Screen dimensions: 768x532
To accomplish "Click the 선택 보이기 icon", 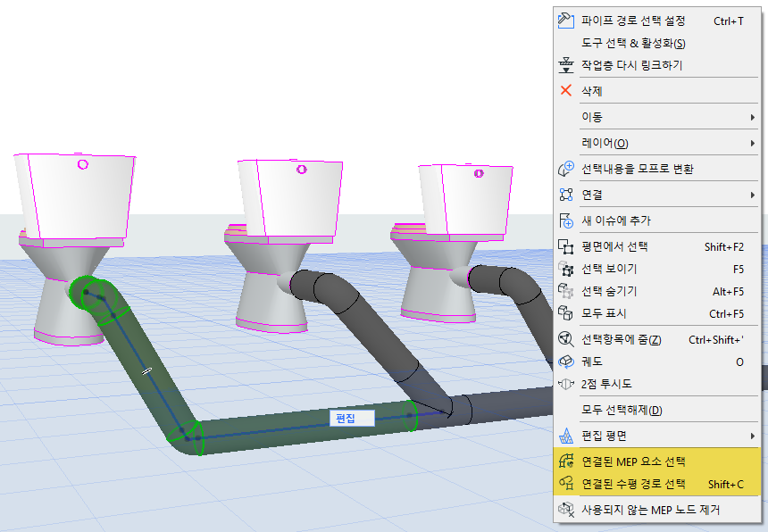I will point(565,269).
